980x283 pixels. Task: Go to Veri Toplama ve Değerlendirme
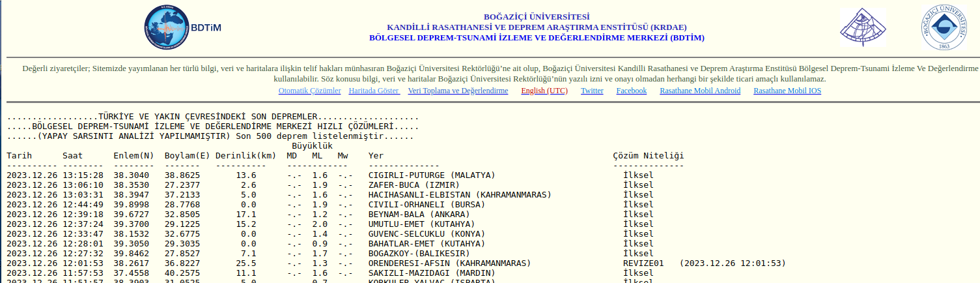[x=458, y=91]
